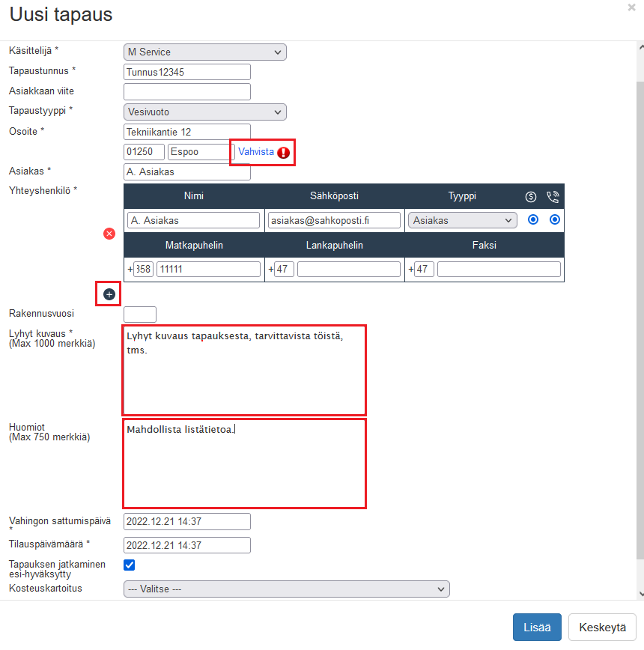Click the dollar sign icon in table header
Viewport: 644px width, 650px height.
(x=531, y=197)
